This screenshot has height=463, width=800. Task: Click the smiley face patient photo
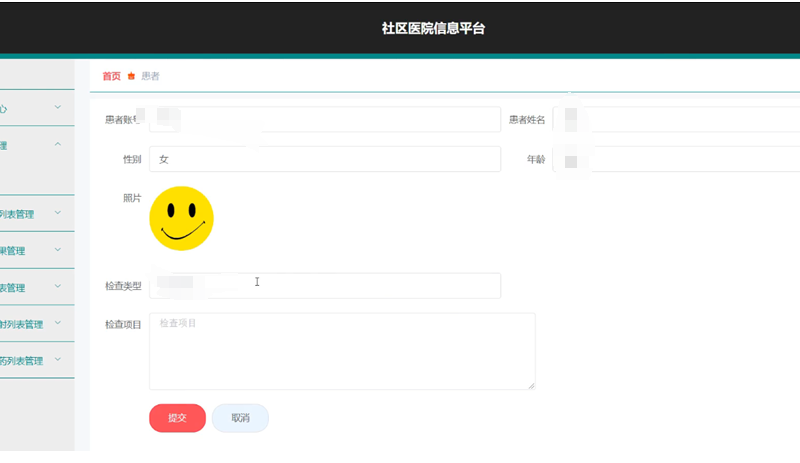(x=181, y=218)
